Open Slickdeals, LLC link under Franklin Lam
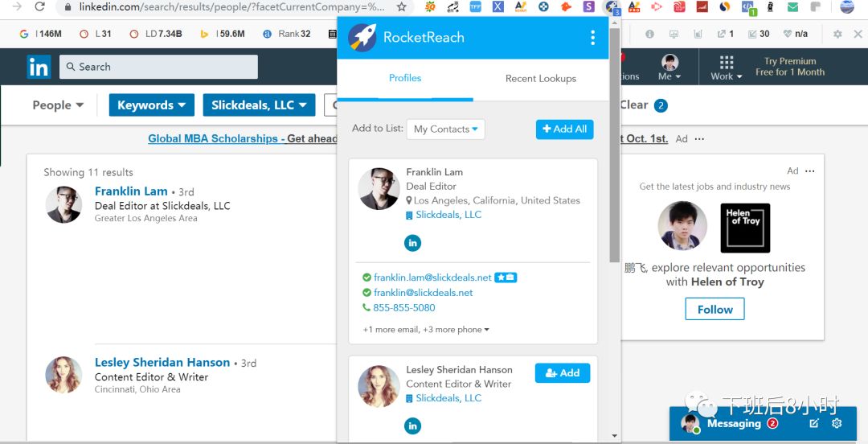The height and width of the screenshot is (444, 868). 448,215
